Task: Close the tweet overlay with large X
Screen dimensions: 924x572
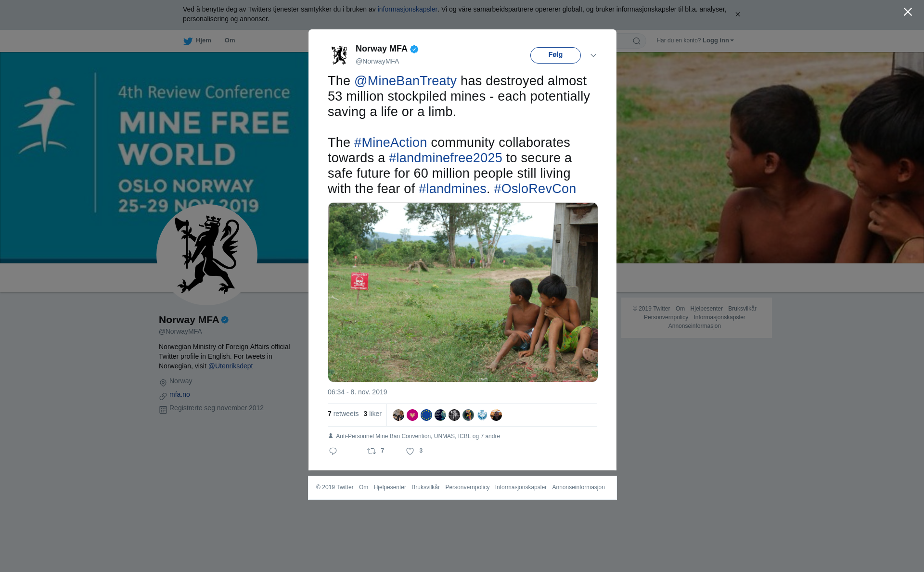Action: (908, 12)
